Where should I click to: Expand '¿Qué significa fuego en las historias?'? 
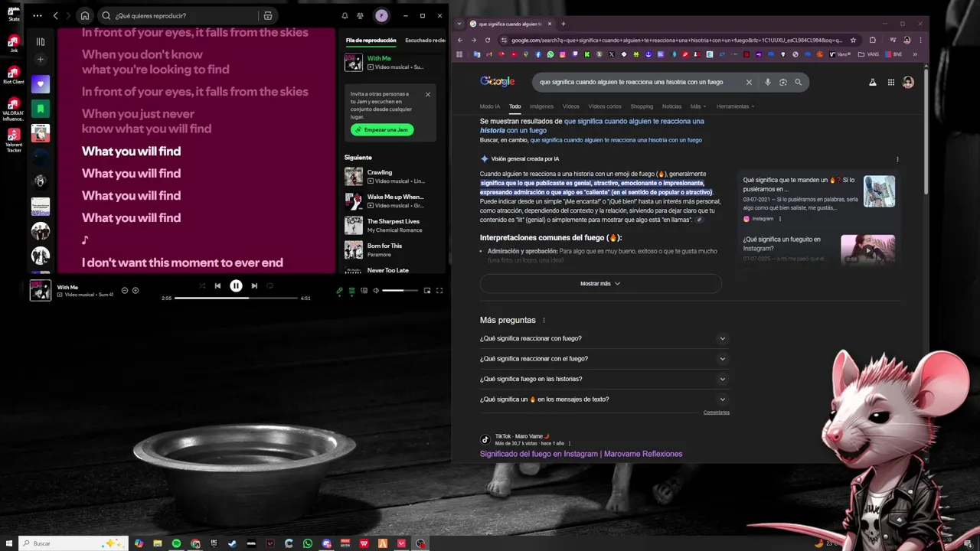(x=604, y=379)
